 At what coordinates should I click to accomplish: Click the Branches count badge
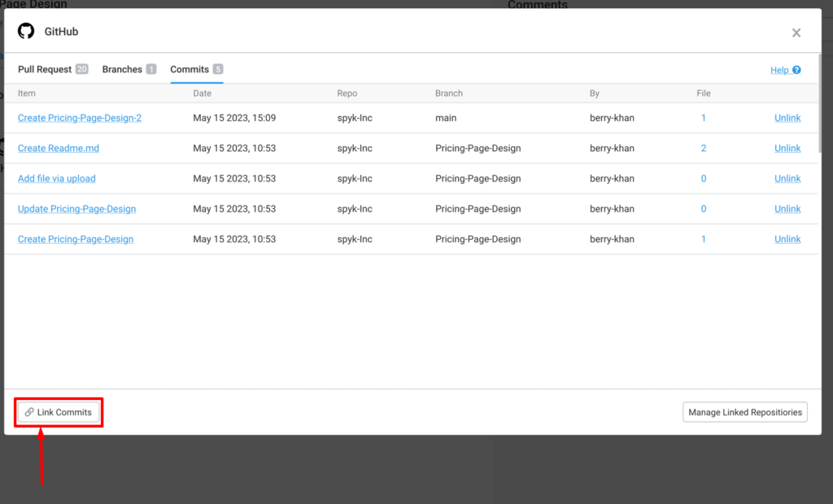pos(151,69)
